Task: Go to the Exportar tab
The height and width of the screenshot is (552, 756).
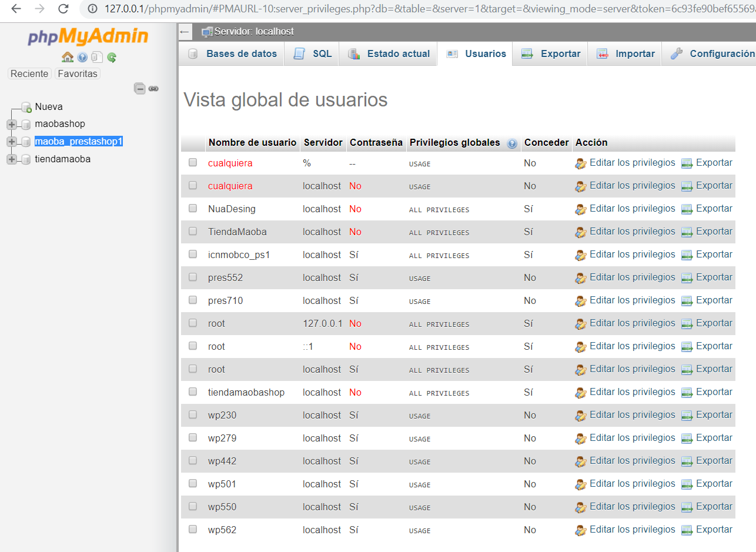Action: pyautogui.click(x=550, y=53)
